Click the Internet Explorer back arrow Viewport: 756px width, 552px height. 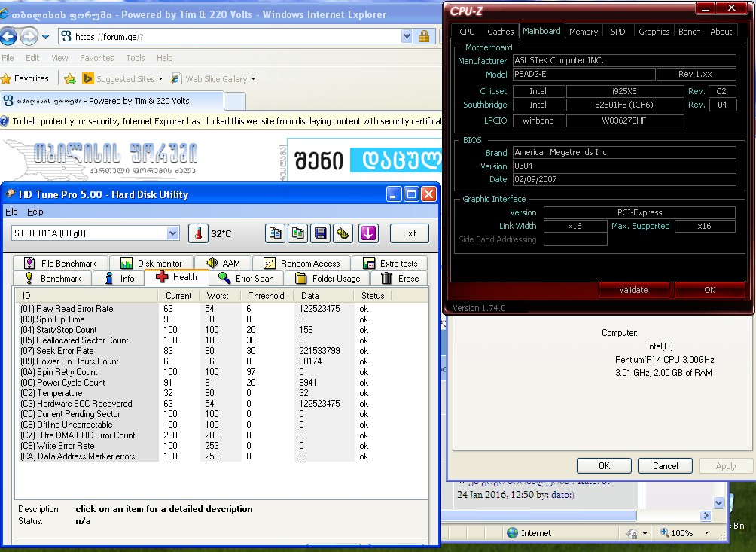[x=8, y=36]
